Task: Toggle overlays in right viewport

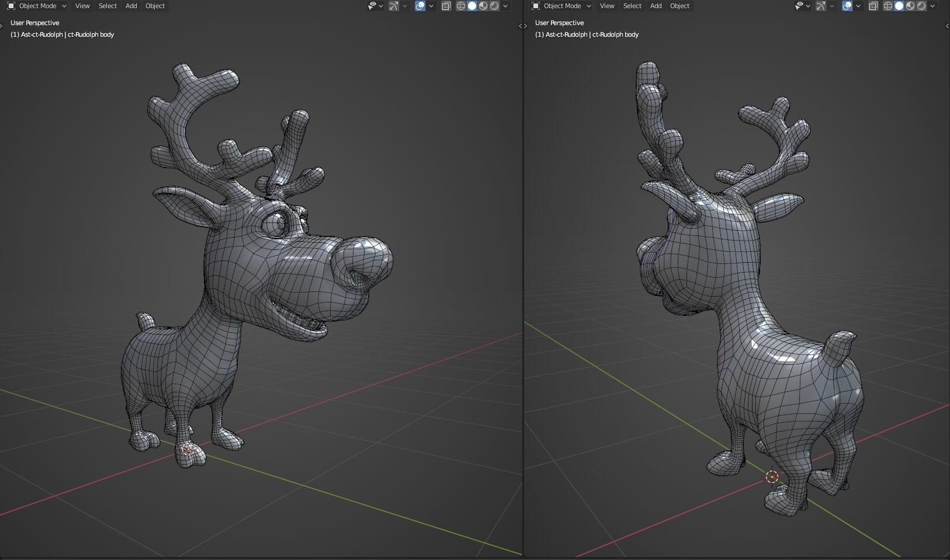Action: pos(847,6)
